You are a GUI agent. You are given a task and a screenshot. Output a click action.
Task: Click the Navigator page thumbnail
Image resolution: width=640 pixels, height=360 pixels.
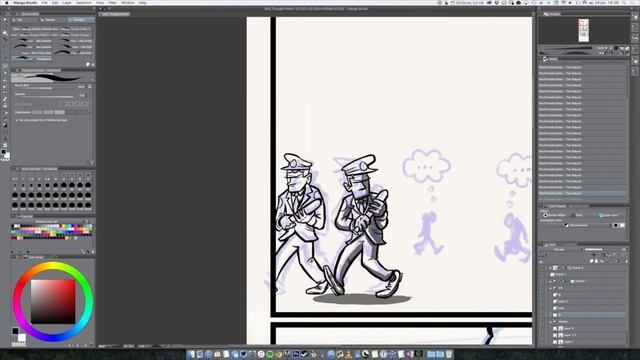click(584, 30)
